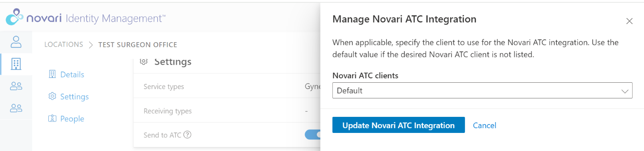Click the Settings gear icon in side menu
The width and height of the screenshot is (644, 151).
[x=52, y=96]
